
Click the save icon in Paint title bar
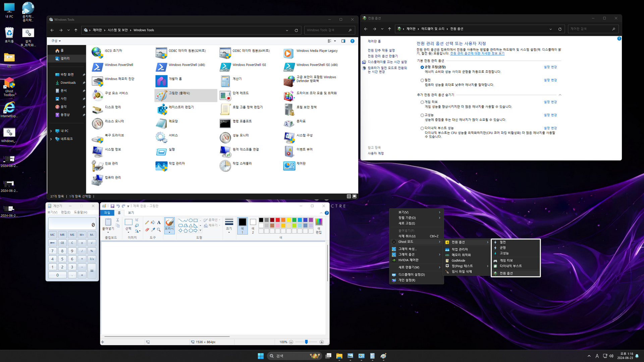pos(112,206)
